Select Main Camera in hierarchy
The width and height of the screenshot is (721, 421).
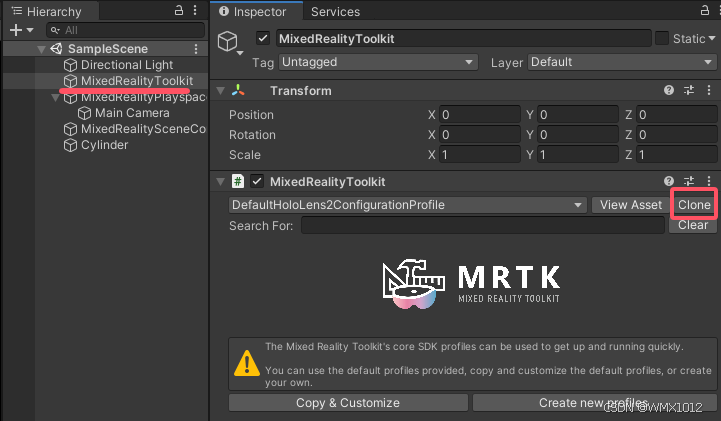coord(132,113)
